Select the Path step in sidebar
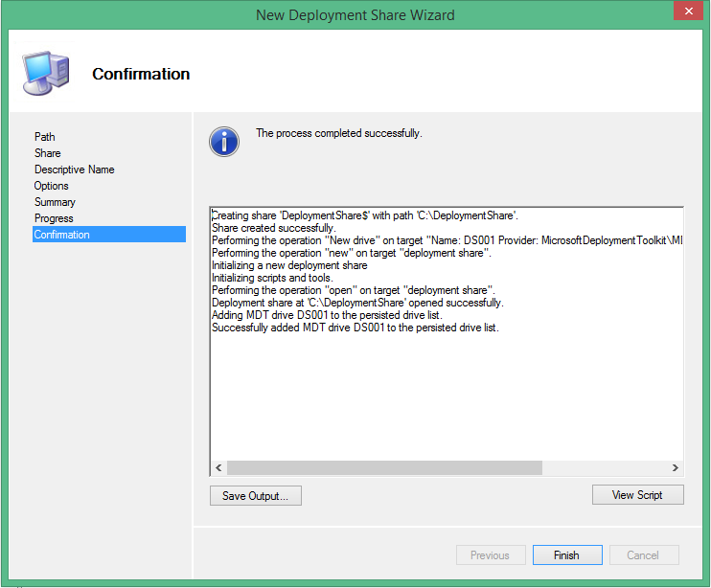Screen dimensions: 711x588 (45, 137)
